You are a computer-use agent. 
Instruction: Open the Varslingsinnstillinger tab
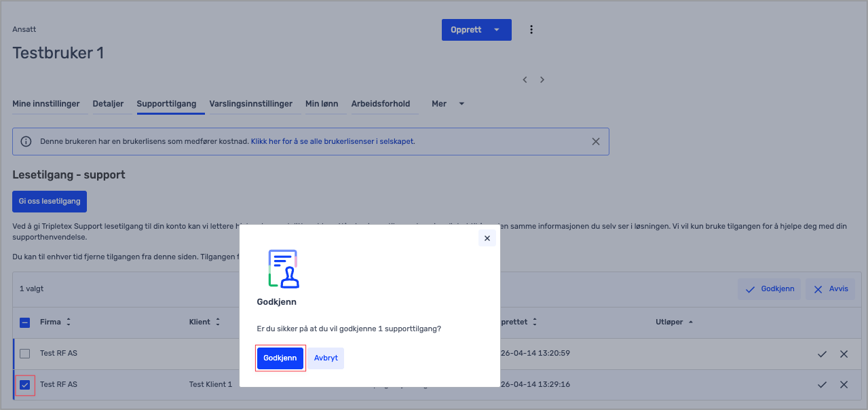250,104
